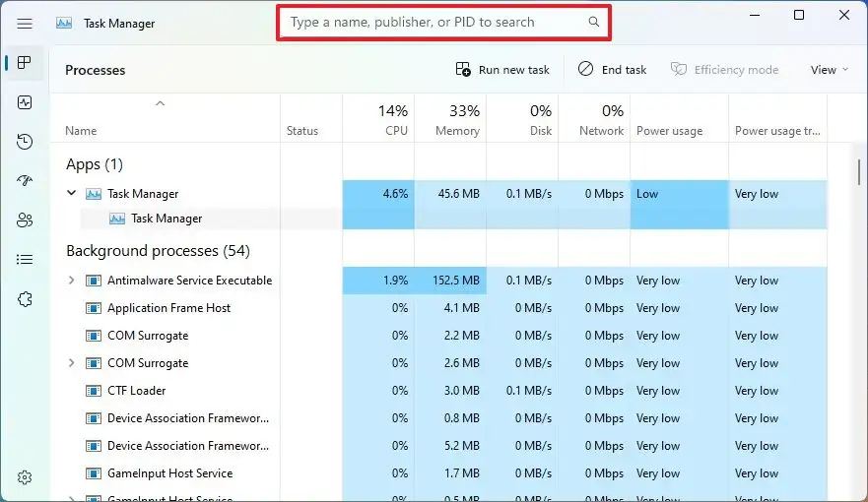Click the 1.9% CPU cell

click(x=378, y=281)
